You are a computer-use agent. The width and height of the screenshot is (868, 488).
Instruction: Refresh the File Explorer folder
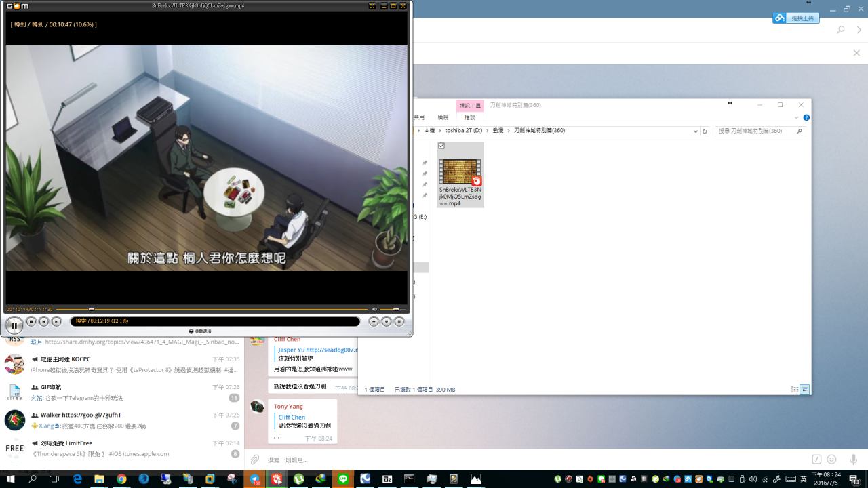(705, 131)
